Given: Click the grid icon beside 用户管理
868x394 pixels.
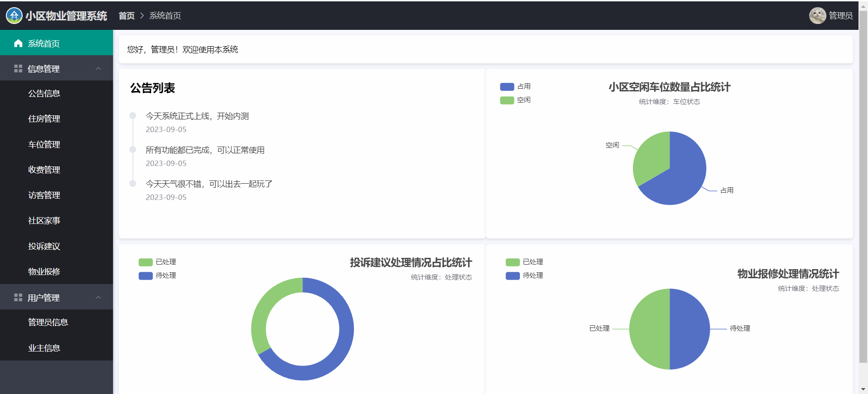Looking at the screenshot, I should click(x=18, y=298).
